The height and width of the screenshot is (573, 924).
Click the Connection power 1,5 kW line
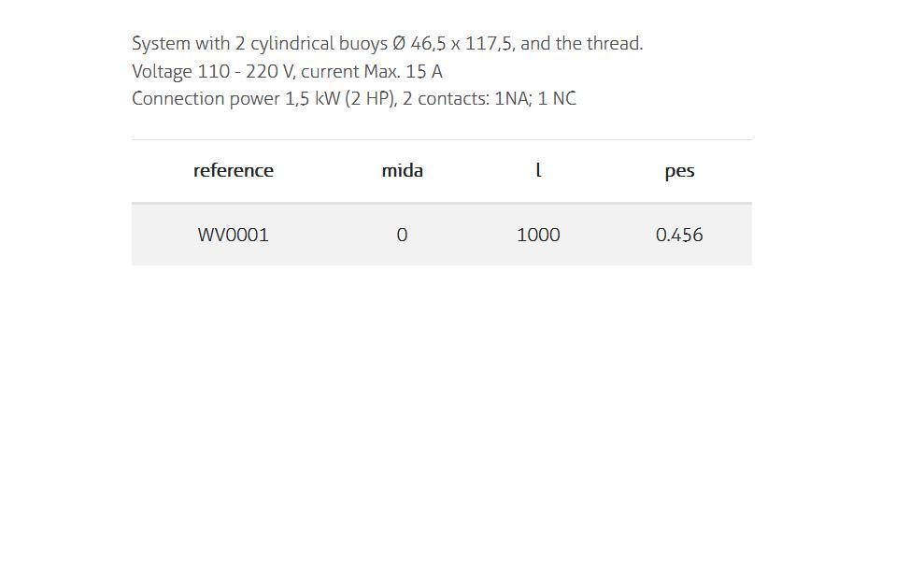pyautogui.click(x=353, y=98)
